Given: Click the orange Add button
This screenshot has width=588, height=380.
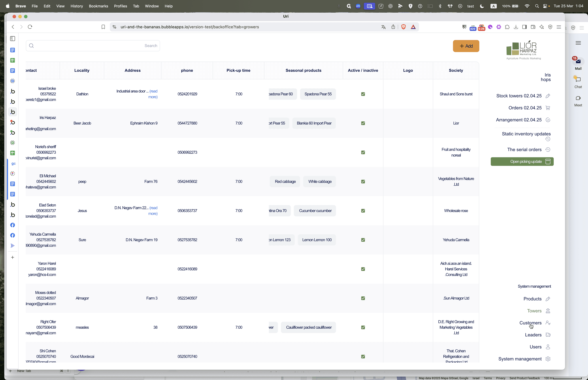Looking at the screenshot, I should point(466,46).
